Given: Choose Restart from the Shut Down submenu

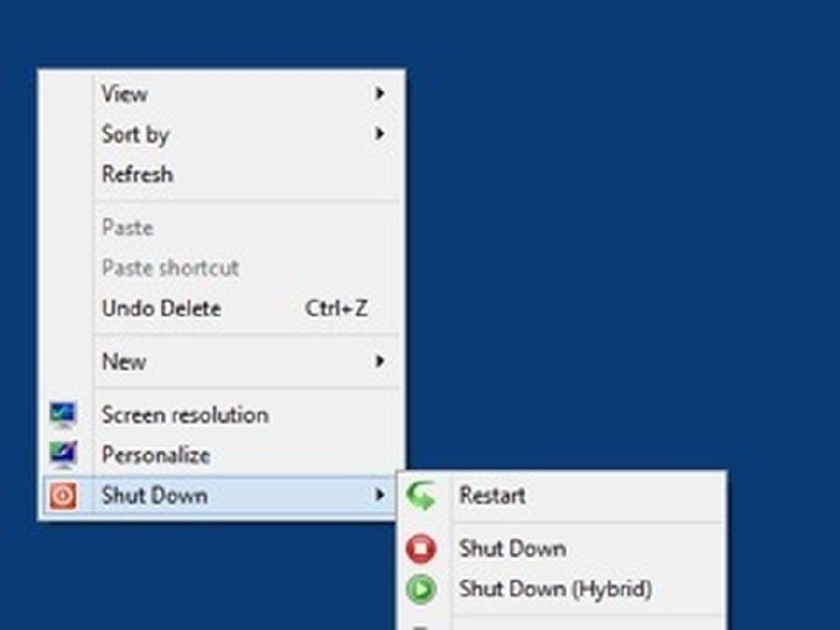Looking at the screenshot, I should coord(493,496).
